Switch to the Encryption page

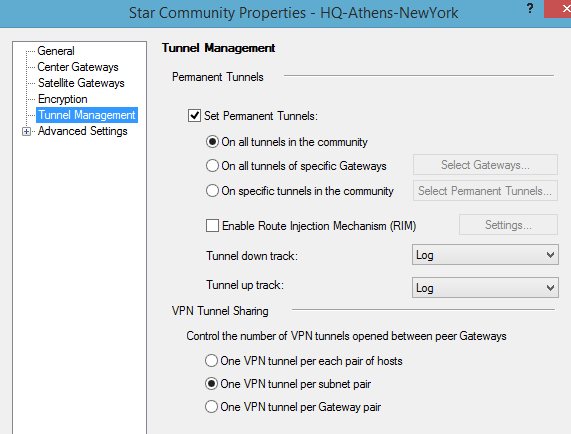pyautogui.click(x=63, y=99)
